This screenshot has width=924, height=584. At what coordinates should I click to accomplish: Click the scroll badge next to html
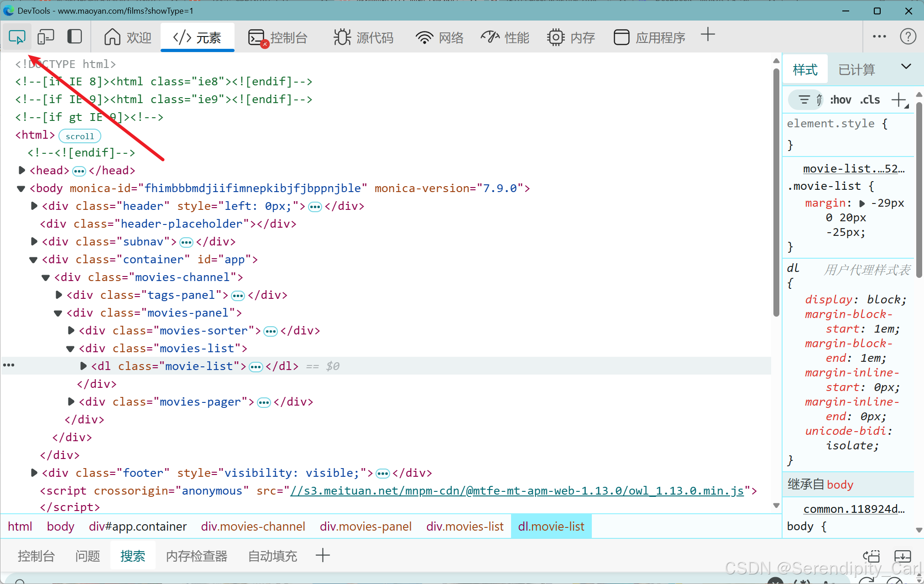(x=80, y=136)
